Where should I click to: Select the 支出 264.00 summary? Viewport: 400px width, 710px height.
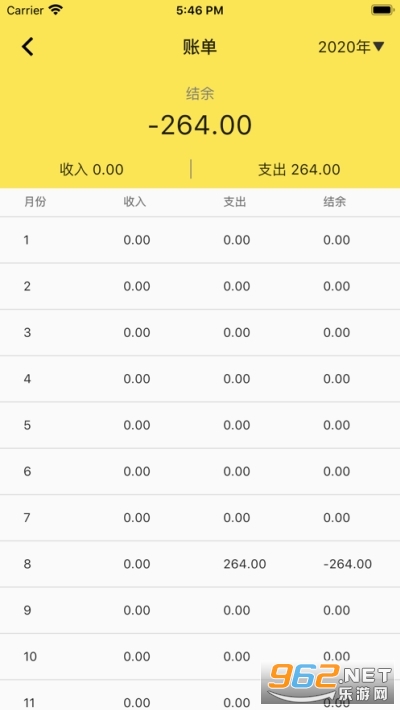[299, 169]
